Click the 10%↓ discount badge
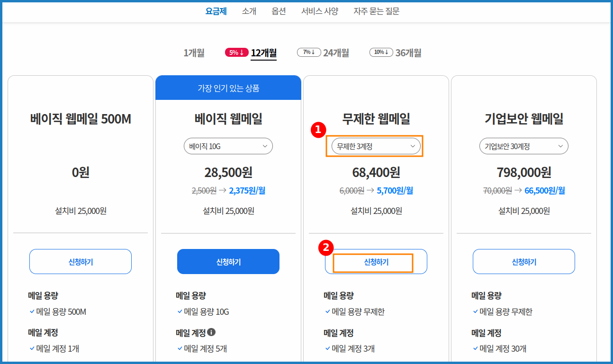The image size is (613, 364). click(x=381, y=52)
